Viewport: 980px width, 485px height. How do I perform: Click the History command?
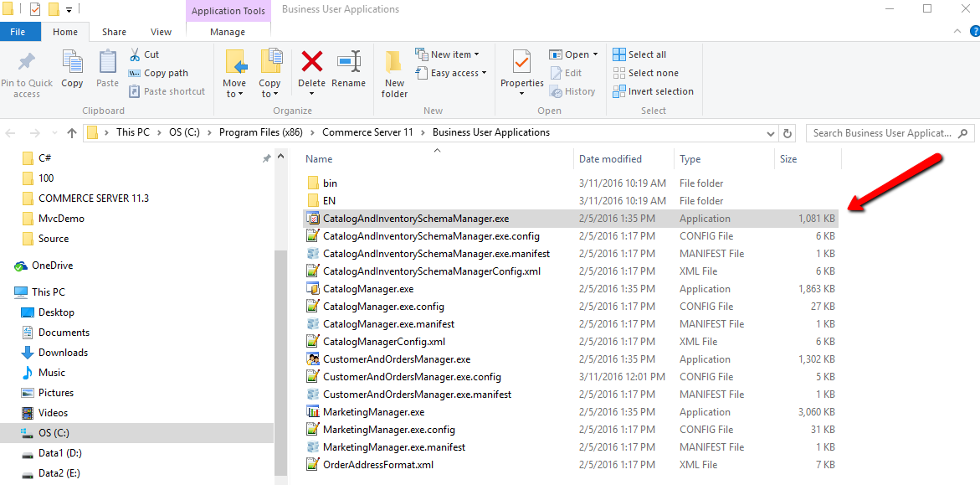[x=572, y=91]
